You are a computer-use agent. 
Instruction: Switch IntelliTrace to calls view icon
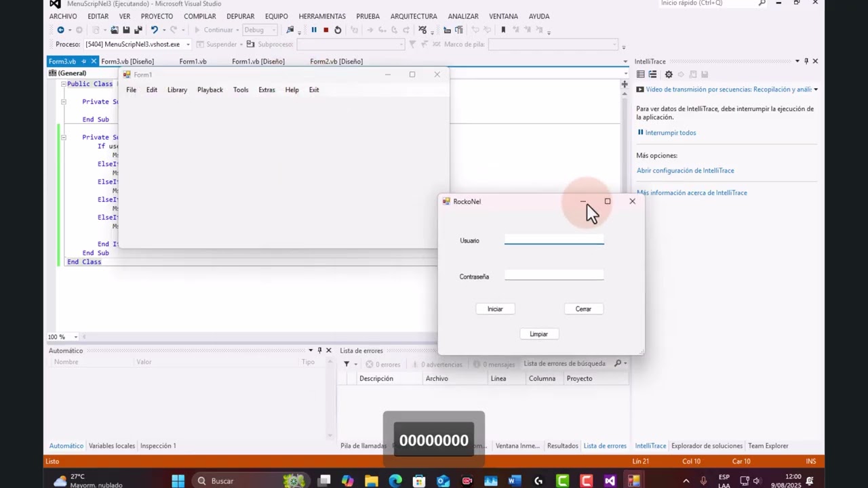click(652, 75)
